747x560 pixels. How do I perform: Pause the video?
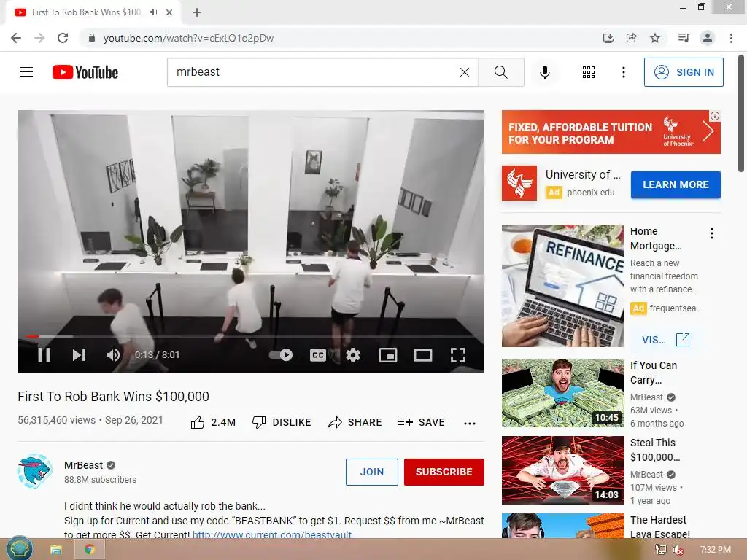click(x=44, y=355)
